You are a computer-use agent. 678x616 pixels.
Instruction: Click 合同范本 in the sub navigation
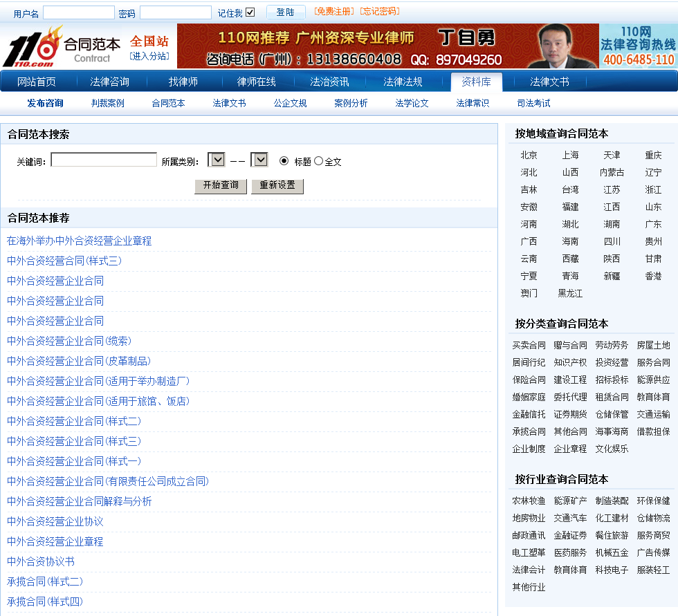pos(168,103)
